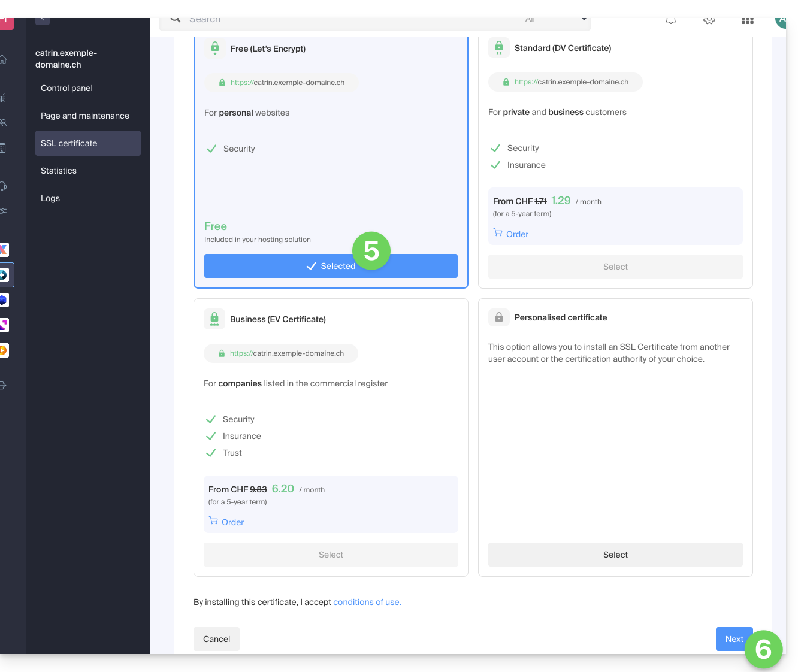The height and width of the screenshot is (672, 804).
Task: Click the cart icon under Standard certificate
Action: pos(498,233)
